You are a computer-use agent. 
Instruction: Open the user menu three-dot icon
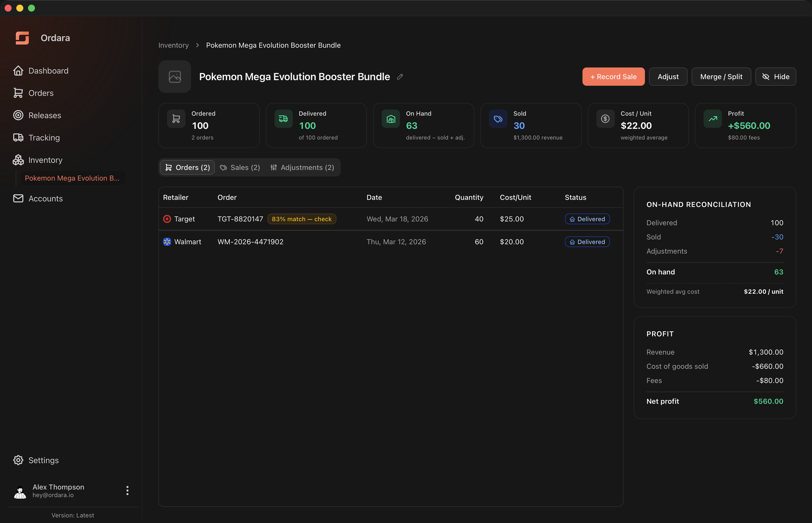coord(127,491)
